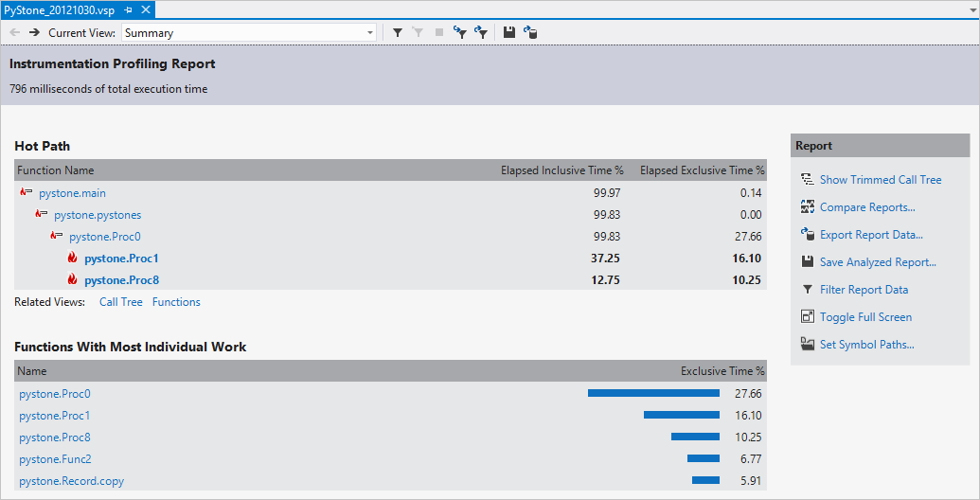Open pystone.Record.copy function details
980x500 pixels.
71,481
